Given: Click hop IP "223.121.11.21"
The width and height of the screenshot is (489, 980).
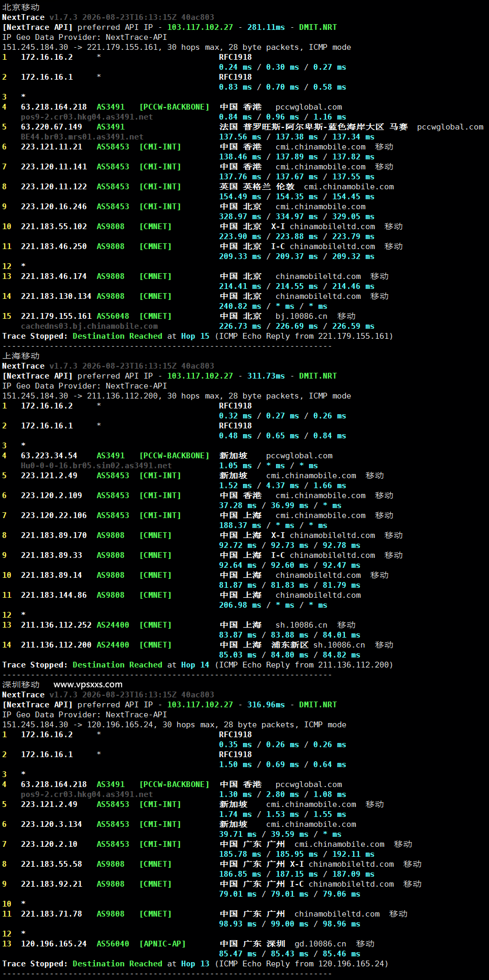Looking at the screenshot, I should point(51,147).
